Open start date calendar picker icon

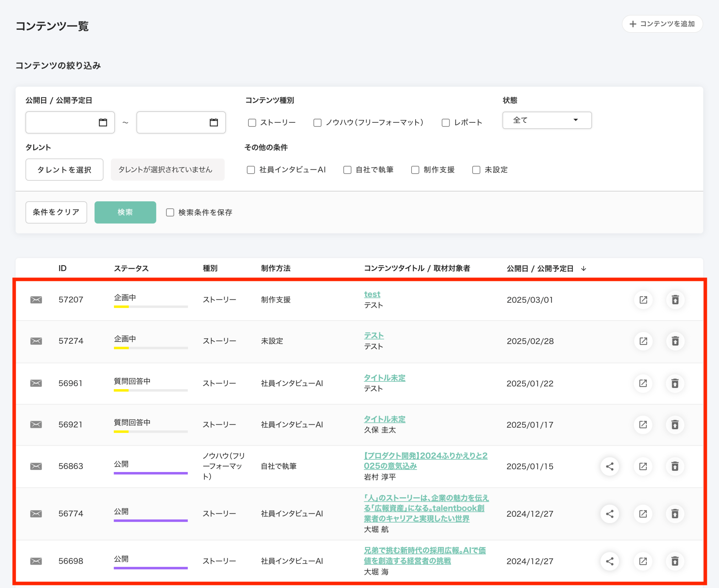click(103, 122)
